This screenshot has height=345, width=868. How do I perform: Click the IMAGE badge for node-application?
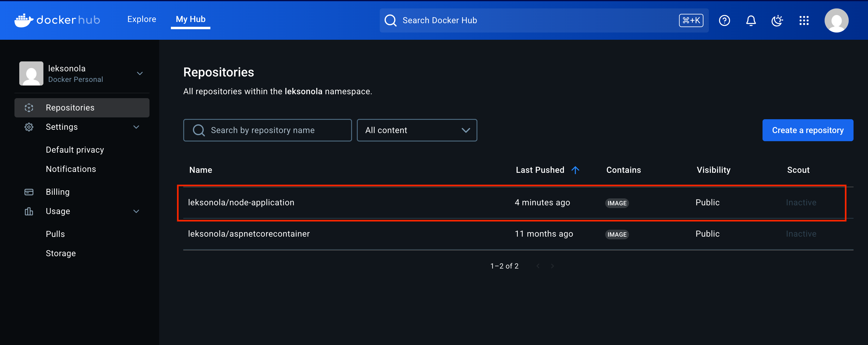[617, 203]
